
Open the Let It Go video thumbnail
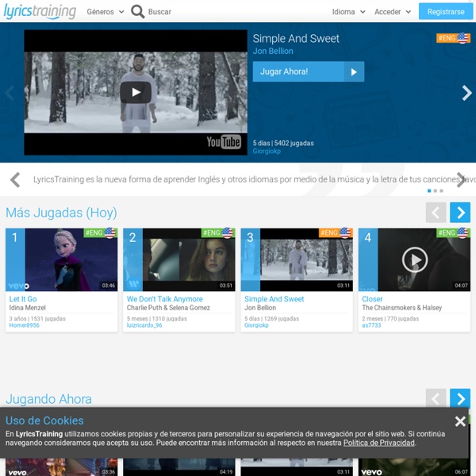[x=61, y=259]
